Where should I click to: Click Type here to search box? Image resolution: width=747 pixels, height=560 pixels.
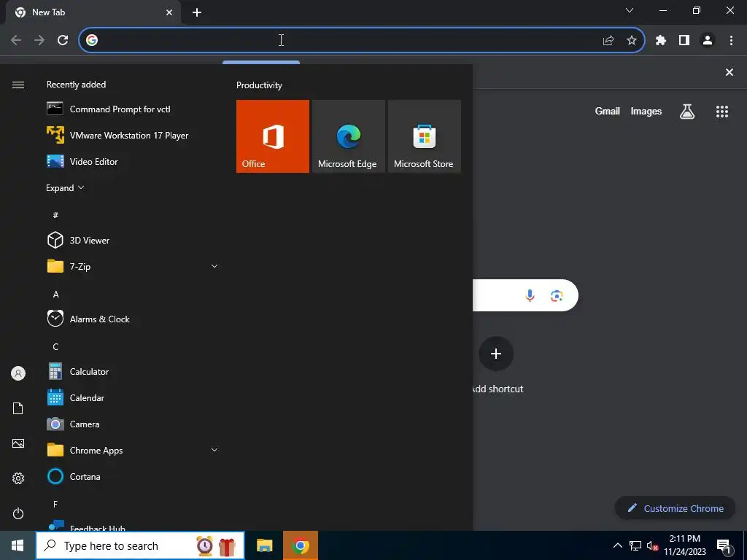click(140, 545)
